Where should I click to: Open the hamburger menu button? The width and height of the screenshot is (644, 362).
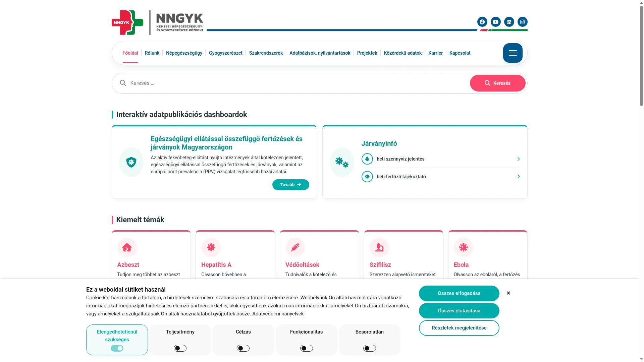(513, 53)
